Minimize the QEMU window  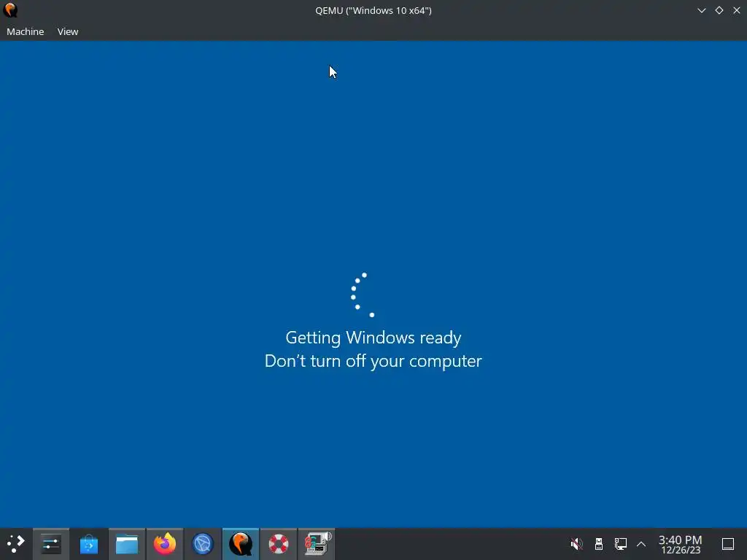pyautogui.click(x=702, y=10)
